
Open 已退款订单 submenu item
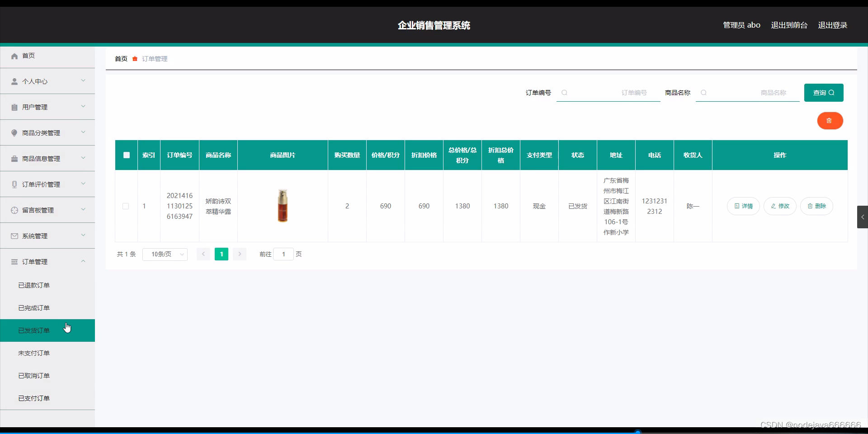47,285
